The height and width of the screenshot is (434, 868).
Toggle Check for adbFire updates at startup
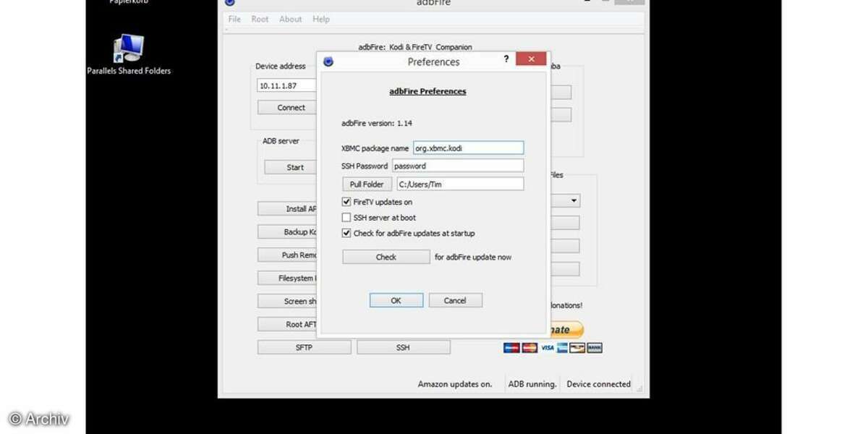[x=346, y=233]
